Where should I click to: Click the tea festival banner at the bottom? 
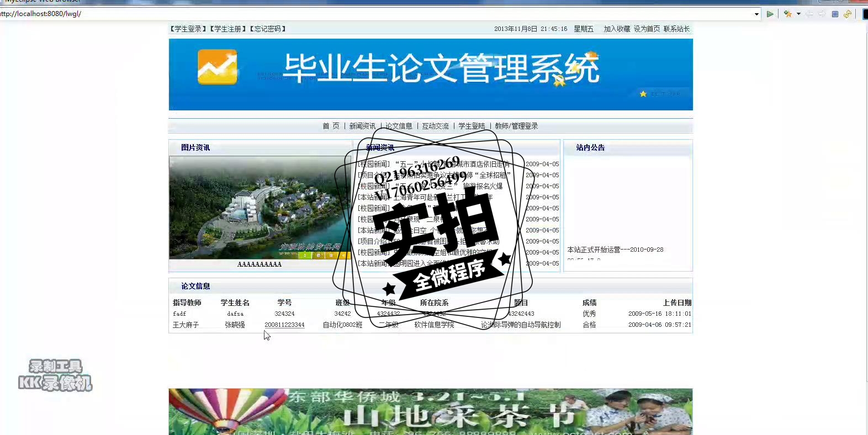tap(431, 412)
